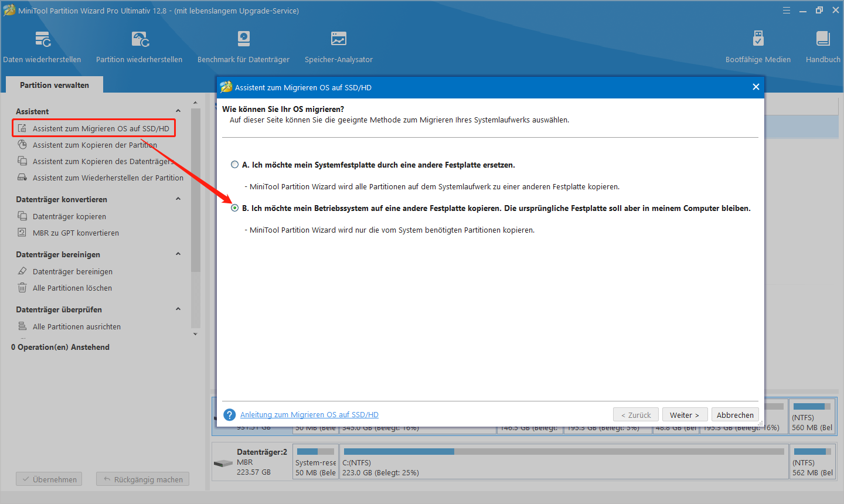Choose Datenträger bereinigen entry
Screen dimensions: 844x504
(73, 271)
